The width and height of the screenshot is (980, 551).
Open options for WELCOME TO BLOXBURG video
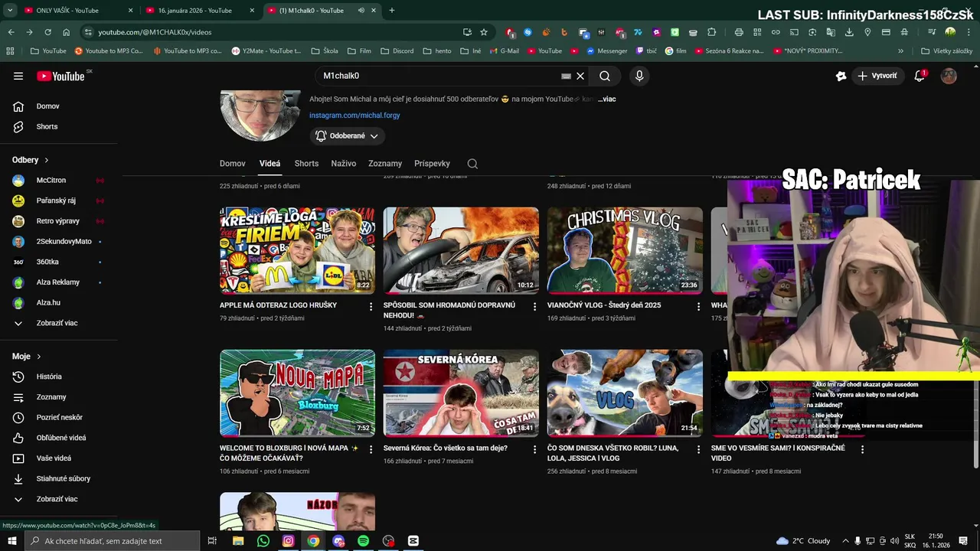pos(371,449)
